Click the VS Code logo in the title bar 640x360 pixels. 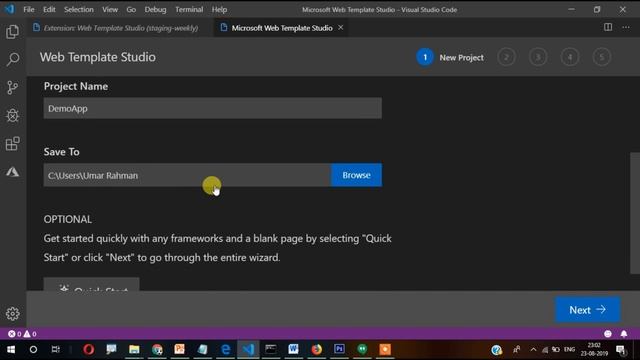[x=9, y=9]
